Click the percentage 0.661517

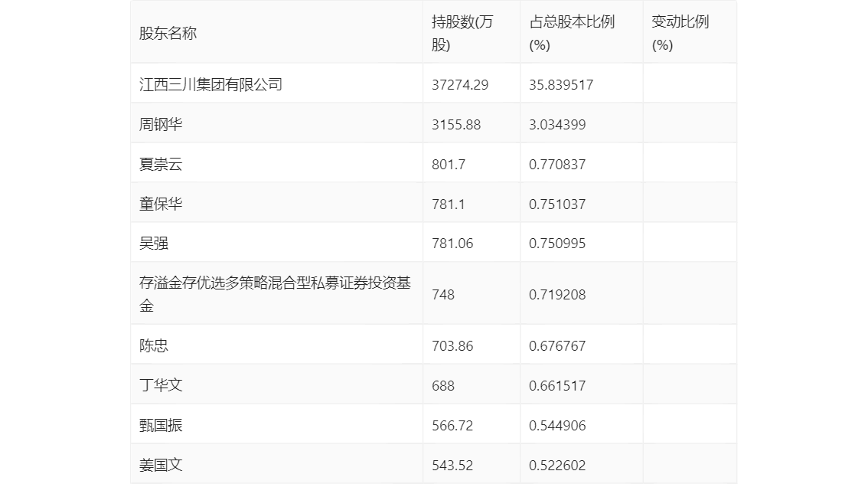coord(557,386)
